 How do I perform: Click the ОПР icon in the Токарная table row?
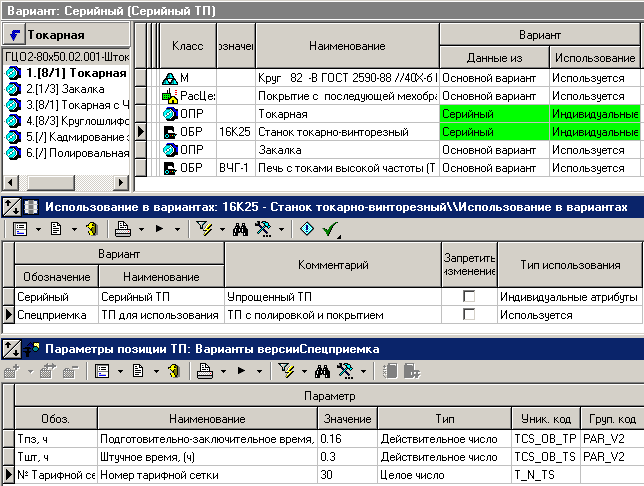pyautogui.click(x=169, y=114)
